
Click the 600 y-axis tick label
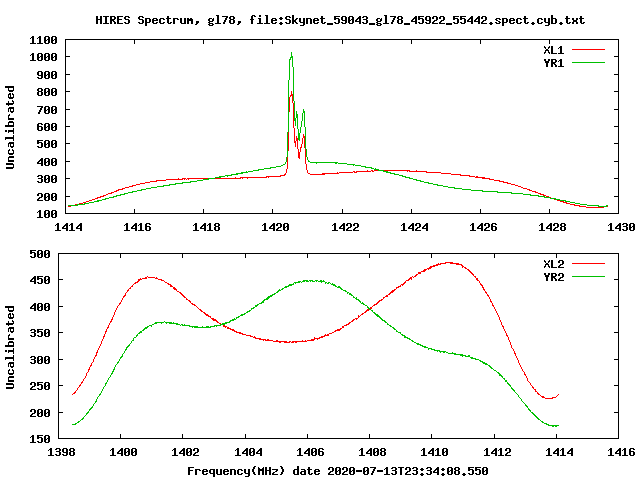[x=47, y=127]
